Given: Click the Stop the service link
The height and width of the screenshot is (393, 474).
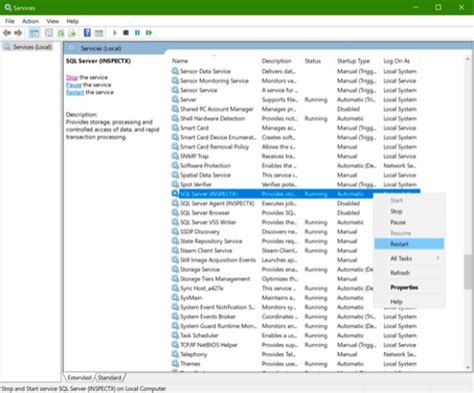Looking at the screenshot, I should tap(72, 77).
